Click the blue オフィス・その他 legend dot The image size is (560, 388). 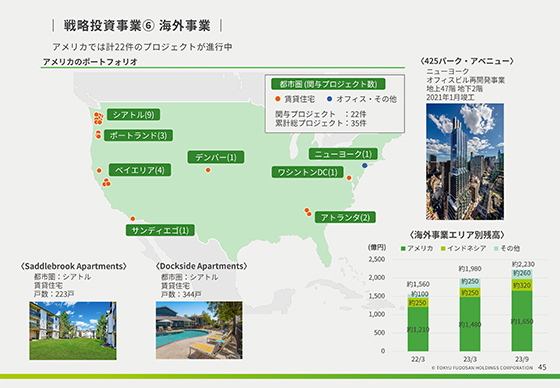click(329, 99)
